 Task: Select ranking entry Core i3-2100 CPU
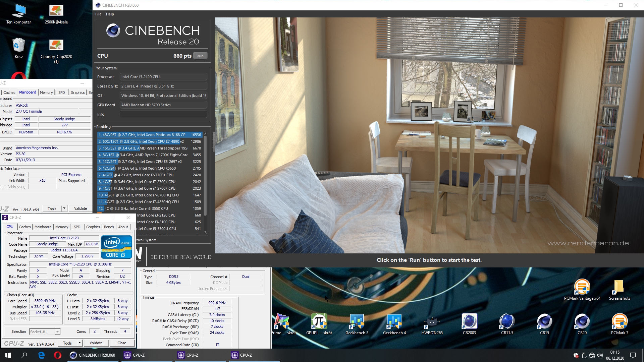[169, 222]
